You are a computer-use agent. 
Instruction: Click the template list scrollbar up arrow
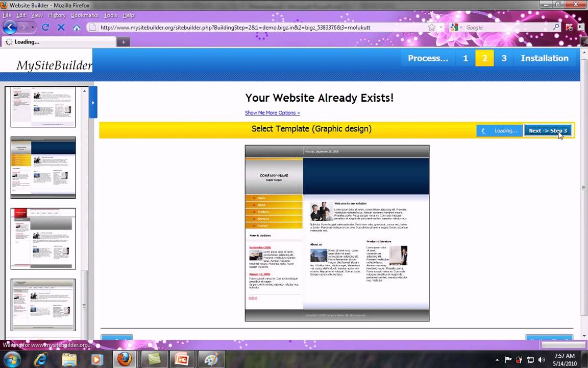pyautogui.click(x=84, y=91)
